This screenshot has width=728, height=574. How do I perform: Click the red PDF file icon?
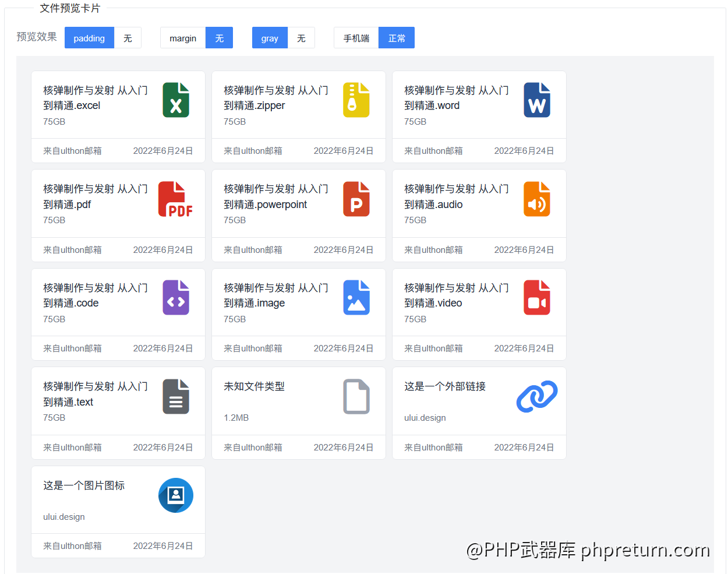(175, 199)
